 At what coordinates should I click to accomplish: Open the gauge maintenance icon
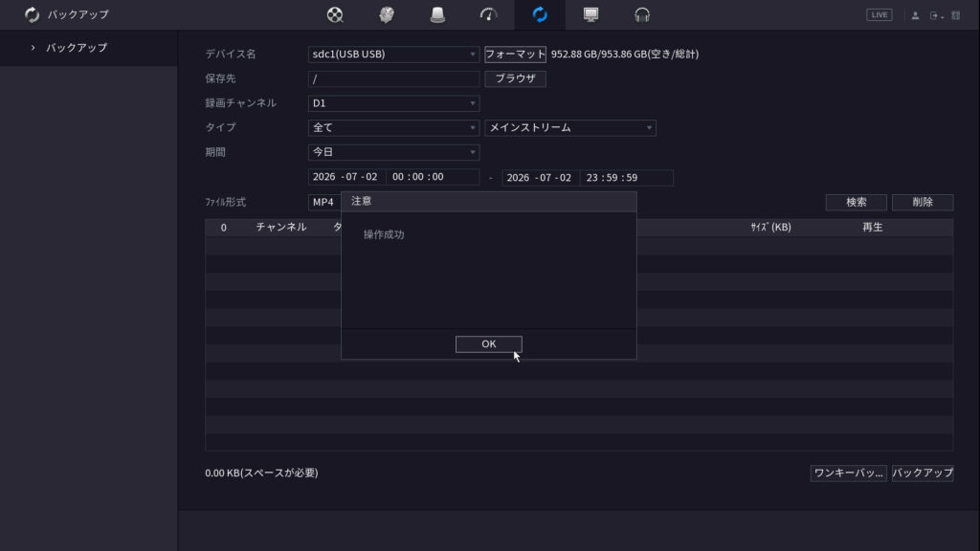(488, 14)
